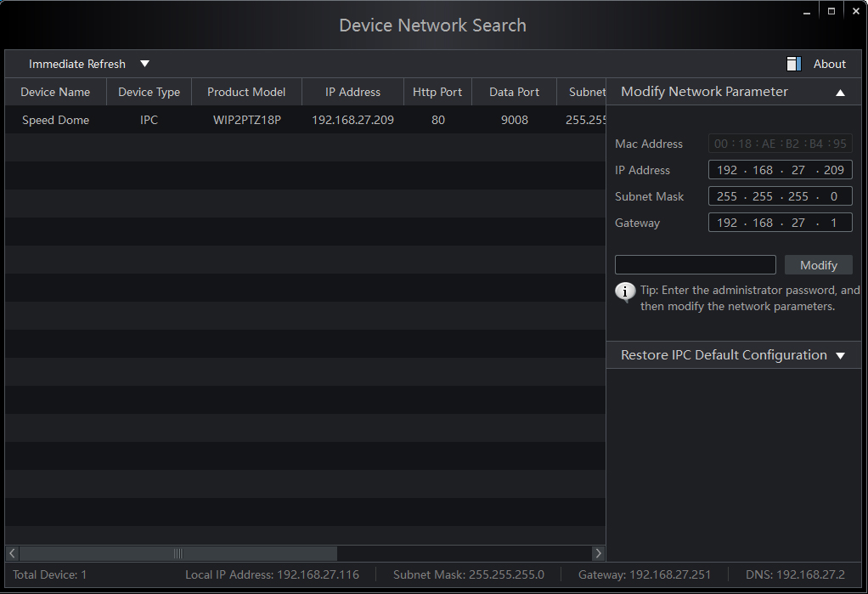Click the Gateway status bar entry
The height and width of the screenshot is (594, 868).
645,574
